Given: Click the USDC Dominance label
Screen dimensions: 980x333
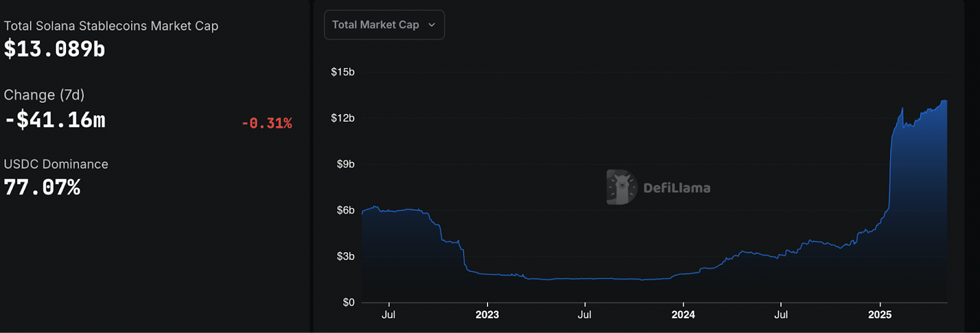Looking at the screenshot, I should (56, 164).
